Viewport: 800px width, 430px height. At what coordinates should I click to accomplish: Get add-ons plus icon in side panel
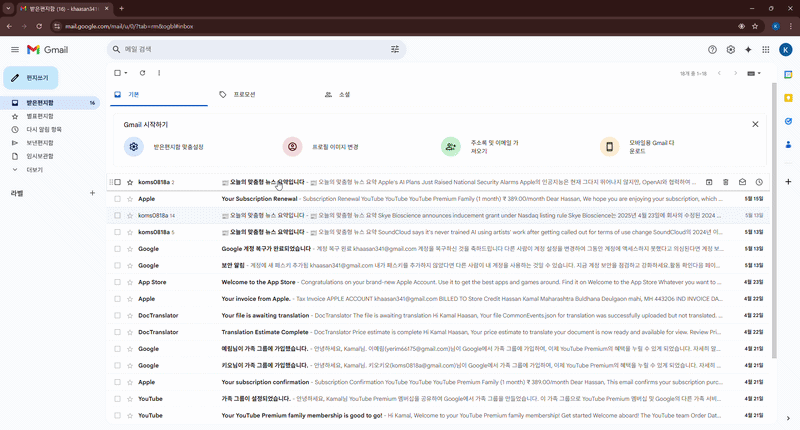click(788, 182)
